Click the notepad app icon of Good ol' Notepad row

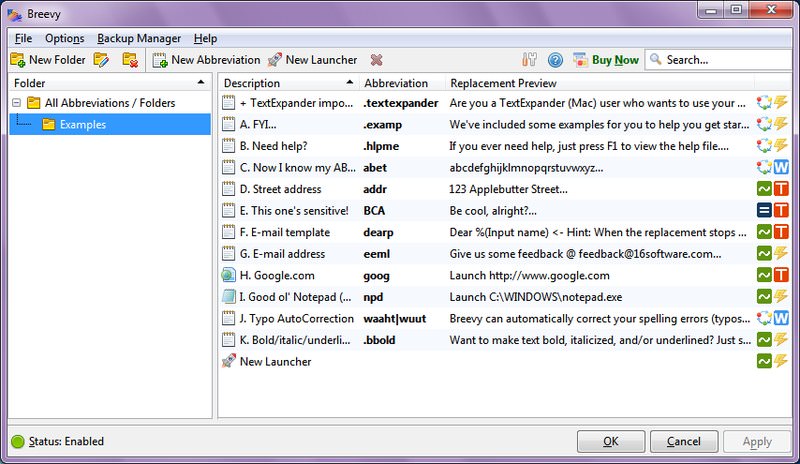pos(229,297)
